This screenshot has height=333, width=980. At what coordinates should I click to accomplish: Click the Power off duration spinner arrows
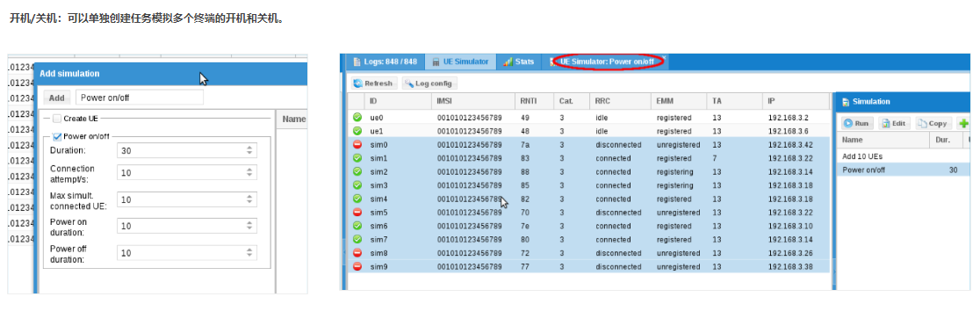point(249,252)
